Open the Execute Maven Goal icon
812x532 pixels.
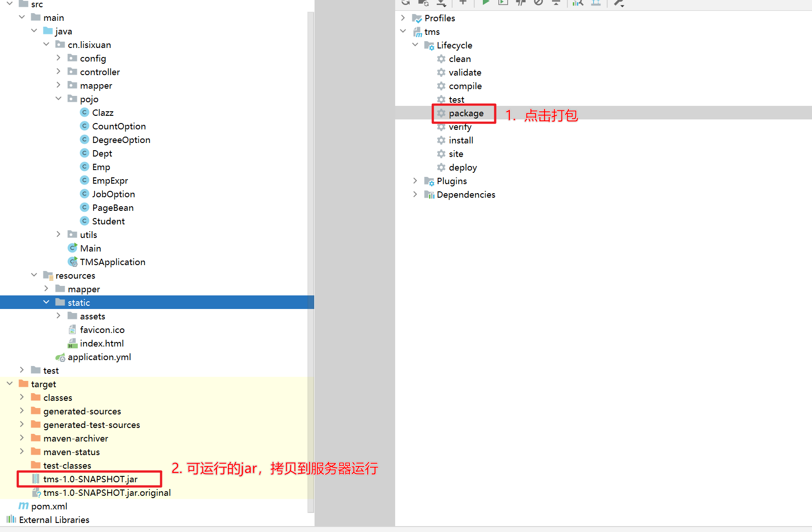[503, 3]
